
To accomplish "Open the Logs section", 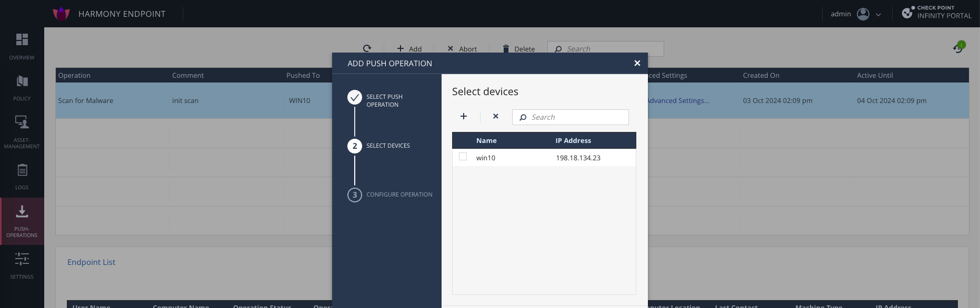I will [22, 176].
